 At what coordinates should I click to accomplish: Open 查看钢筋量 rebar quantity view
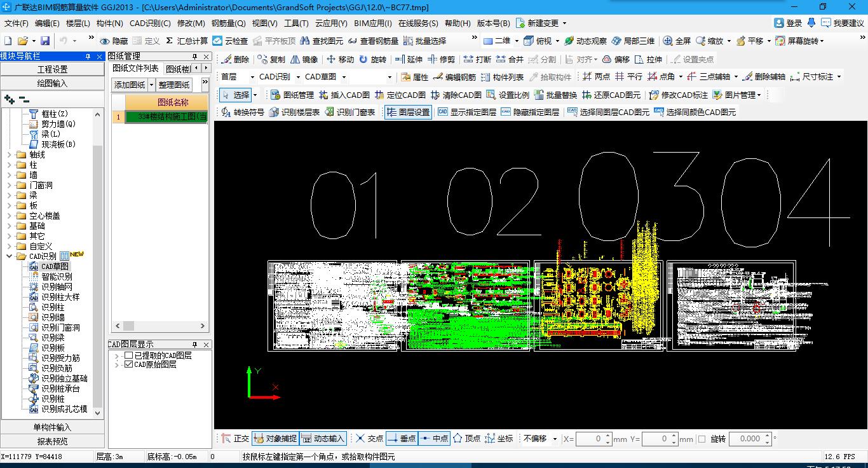coord(373,41)
